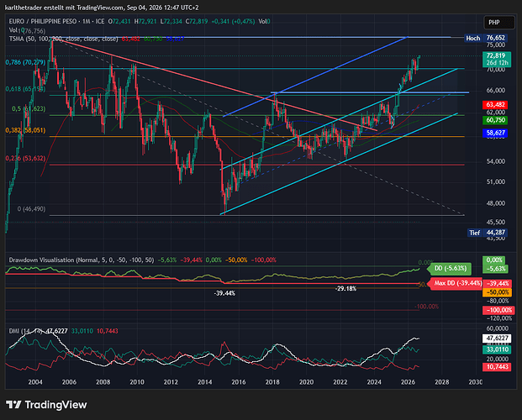This screenshot has height=420, width=522.
Task: Click the 2012 label on the time axis
Action: [x=171, y=382]
